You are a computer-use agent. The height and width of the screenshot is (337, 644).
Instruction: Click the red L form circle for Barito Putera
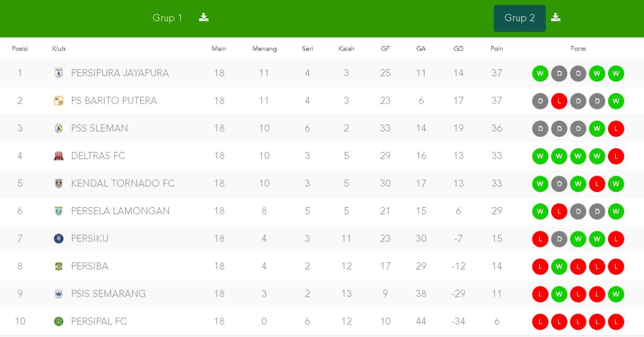click(559, 101)
